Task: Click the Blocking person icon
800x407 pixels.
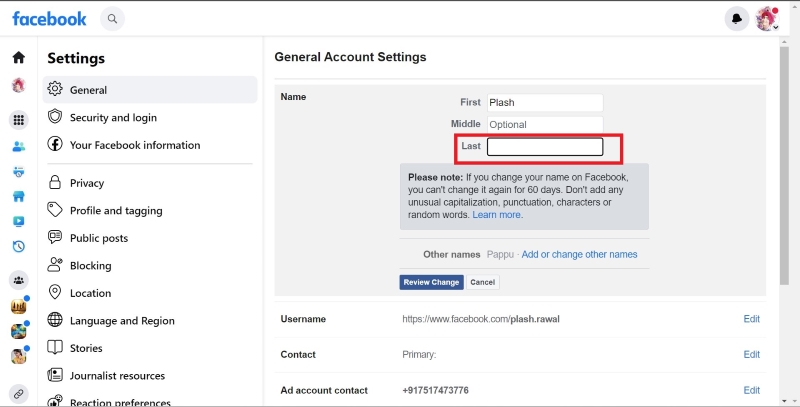Action: click(x=55, y=265)
